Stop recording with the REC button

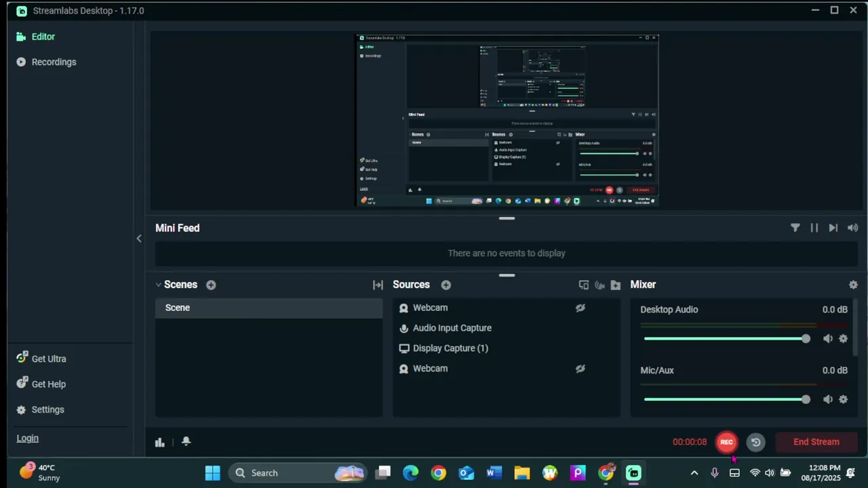pyautogui.click(x=726, y=442)
